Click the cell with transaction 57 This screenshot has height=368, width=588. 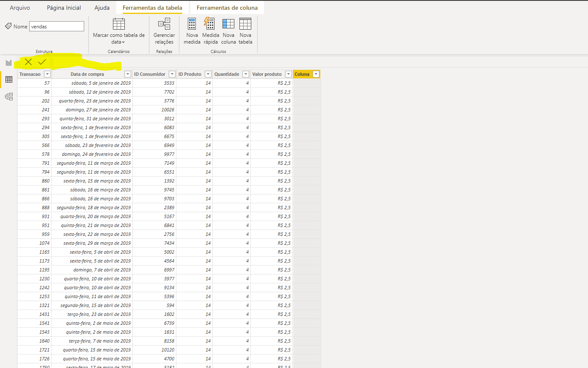pos(34,83)
